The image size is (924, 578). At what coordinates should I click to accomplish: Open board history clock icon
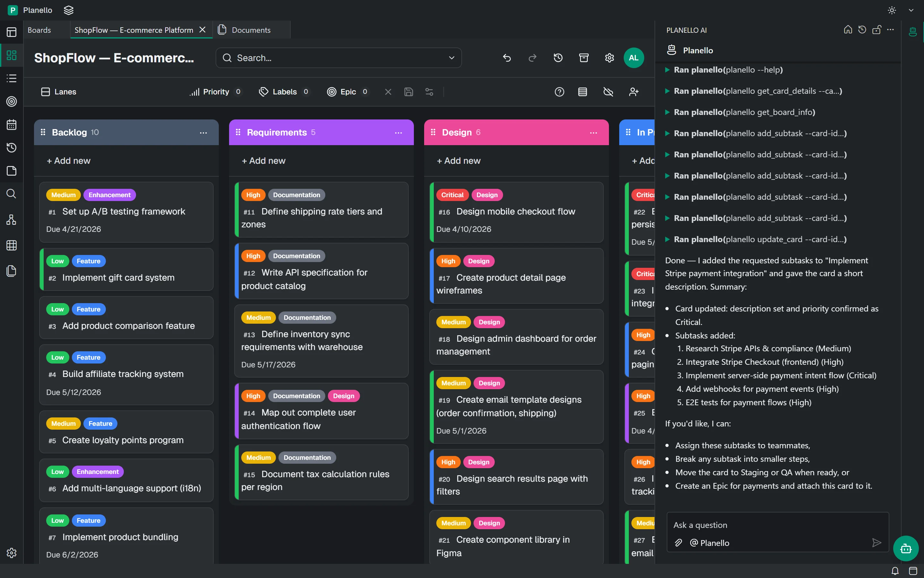[558, 58]
